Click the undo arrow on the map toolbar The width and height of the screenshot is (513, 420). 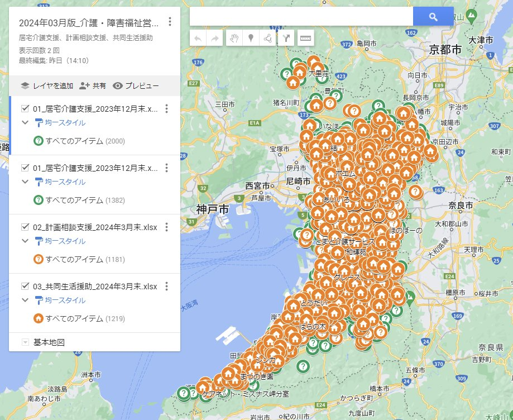click(x=198, y=38)
